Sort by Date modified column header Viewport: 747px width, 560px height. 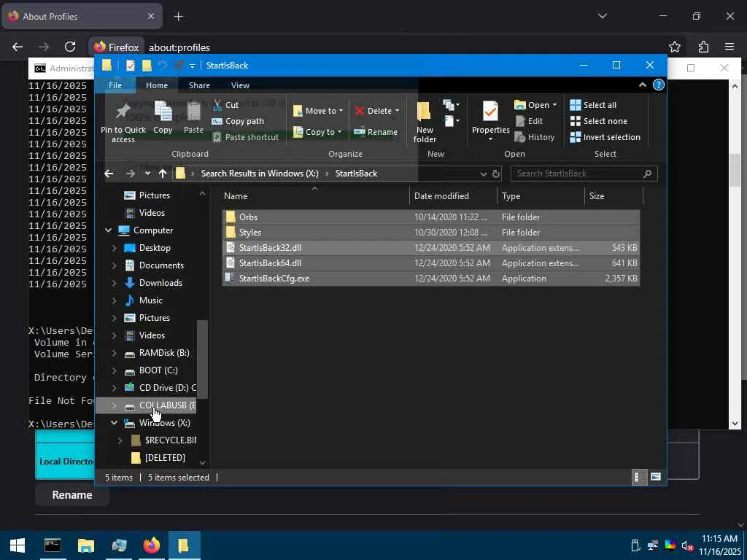(452, 196)
